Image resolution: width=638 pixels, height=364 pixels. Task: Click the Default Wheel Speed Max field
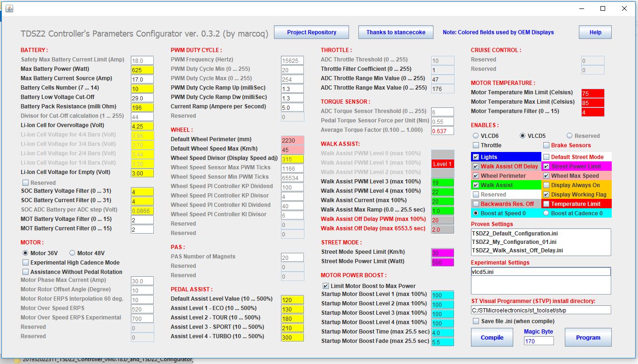[x=293, y=150]
